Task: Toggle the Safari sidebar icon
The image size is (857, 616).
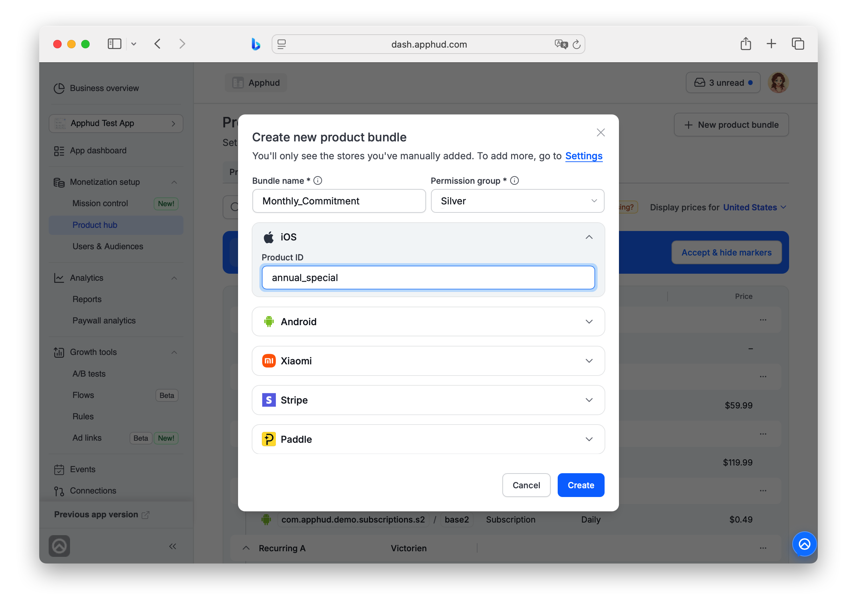Action: tap(114, 44)
